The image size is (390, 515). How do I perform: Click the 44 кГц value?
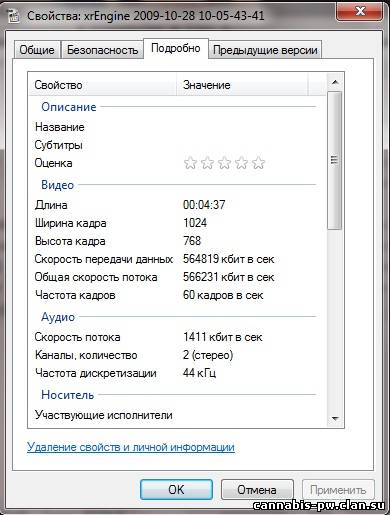coord(199,373)
